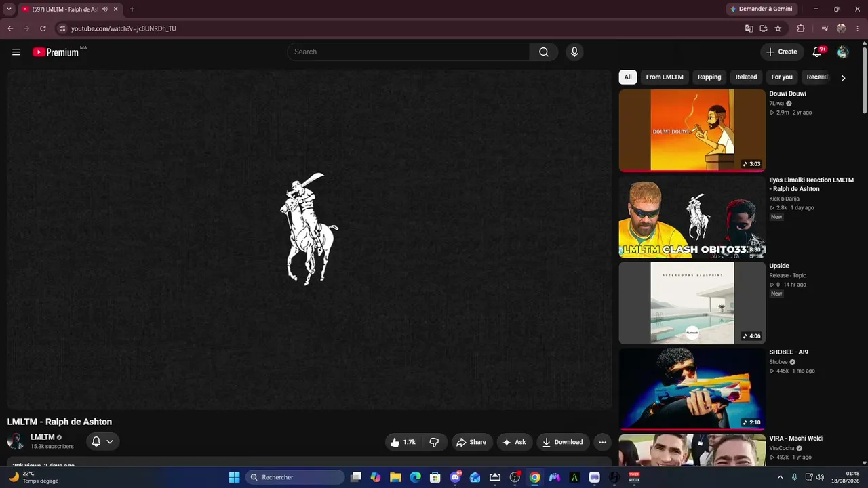The image size is (868, 488).
Task: Open Chrome media controls icon
Action: click(x=825, y=28)
